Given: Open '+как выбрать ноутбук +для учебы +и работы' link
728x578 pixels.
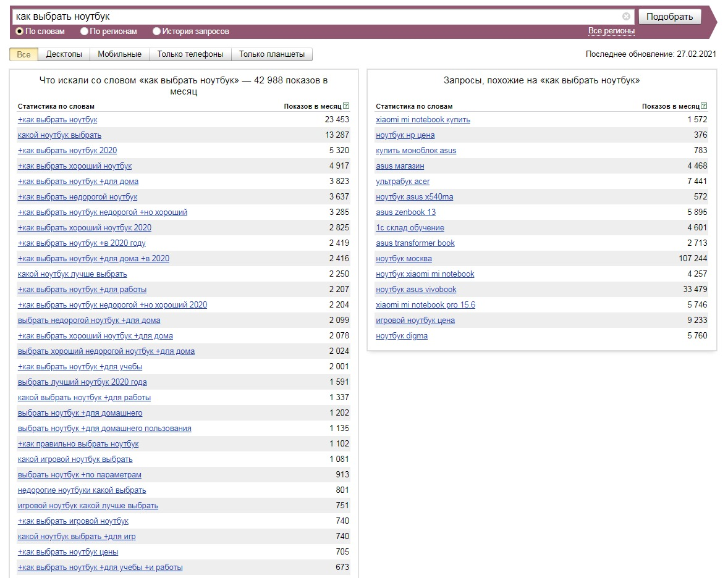Looking at the screenshot, I should tap(100, 568).
